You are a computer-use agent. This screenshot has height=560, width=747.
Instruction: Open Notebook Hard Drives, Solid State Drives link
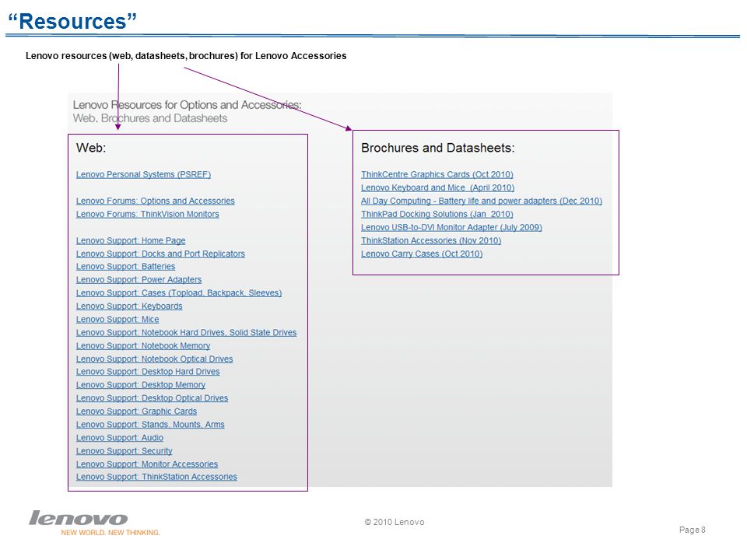click(186, 332)
